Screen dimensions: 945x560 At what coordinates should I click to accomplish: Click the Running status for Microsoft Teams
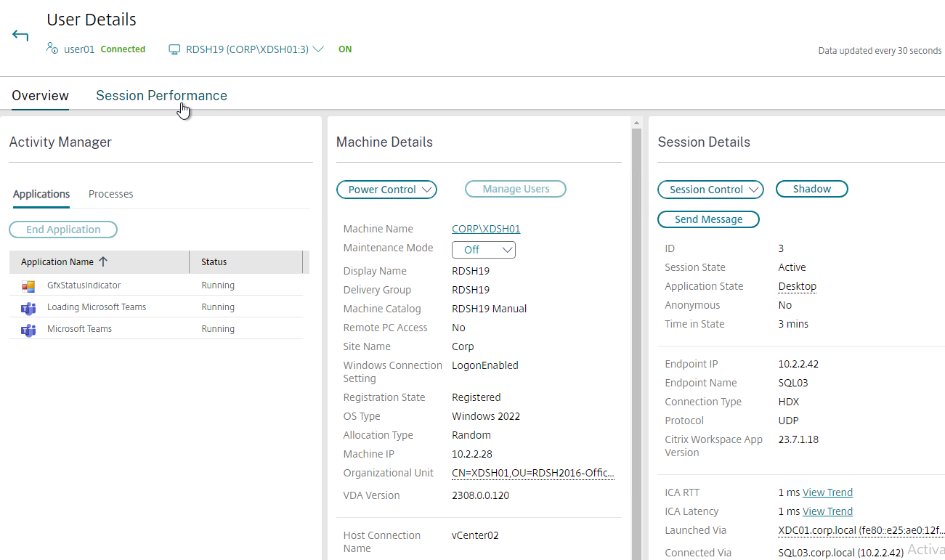[x=218, y=329]
